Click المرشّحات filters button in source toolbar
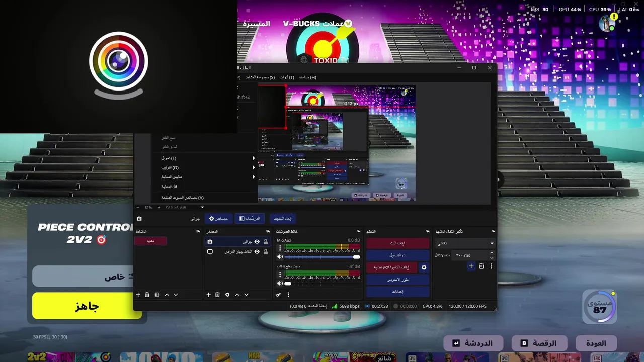The width and height of the screenshot is (644, 362). click(x=250, y=219)
